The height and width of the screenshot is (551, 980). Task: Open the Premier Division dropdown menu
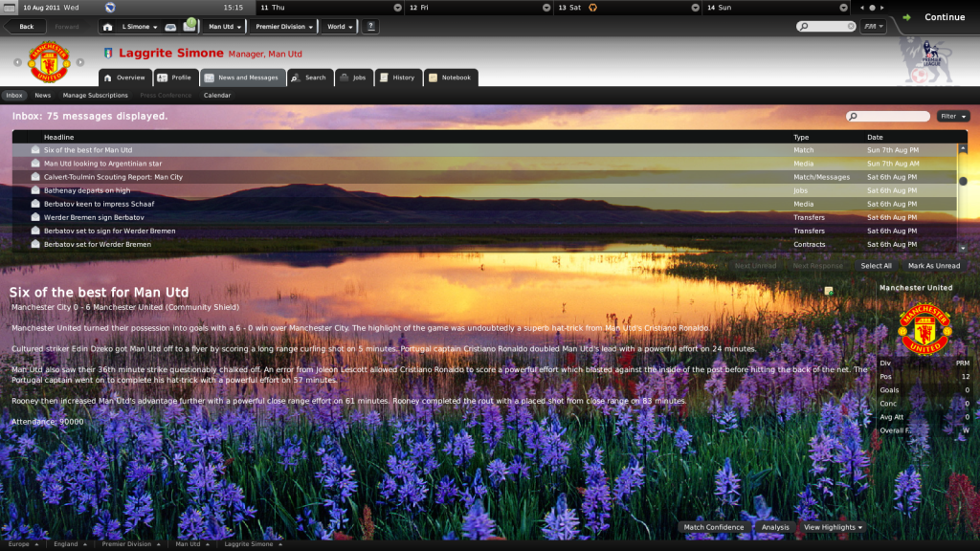[283, 27]
